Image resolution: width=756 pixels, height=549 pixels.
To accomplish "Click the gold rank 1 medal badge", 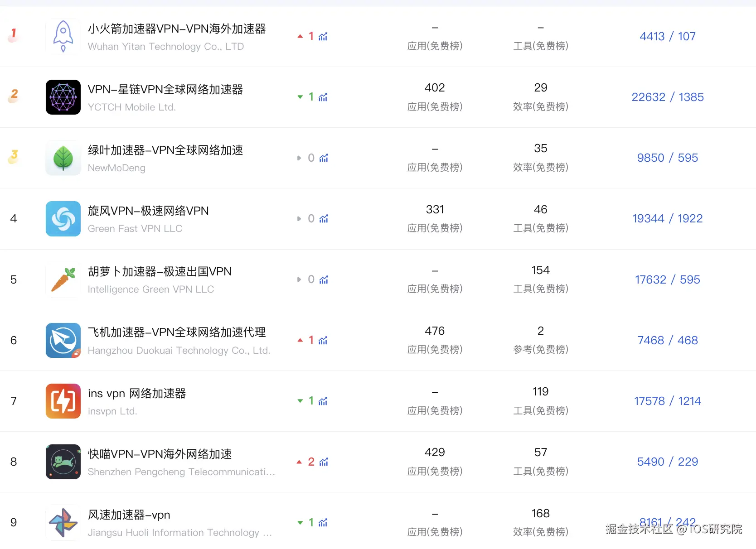I will click(14, 35).
